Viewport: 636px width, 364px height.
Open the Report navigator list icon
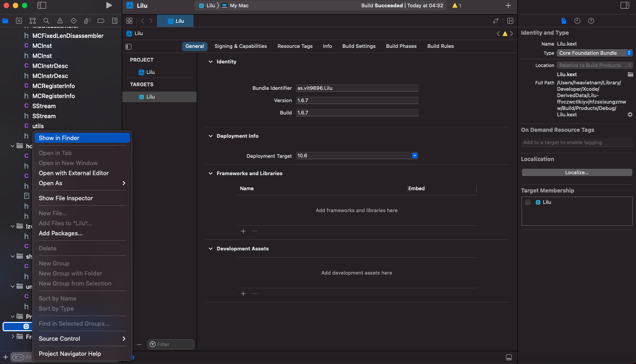(115, 21)
